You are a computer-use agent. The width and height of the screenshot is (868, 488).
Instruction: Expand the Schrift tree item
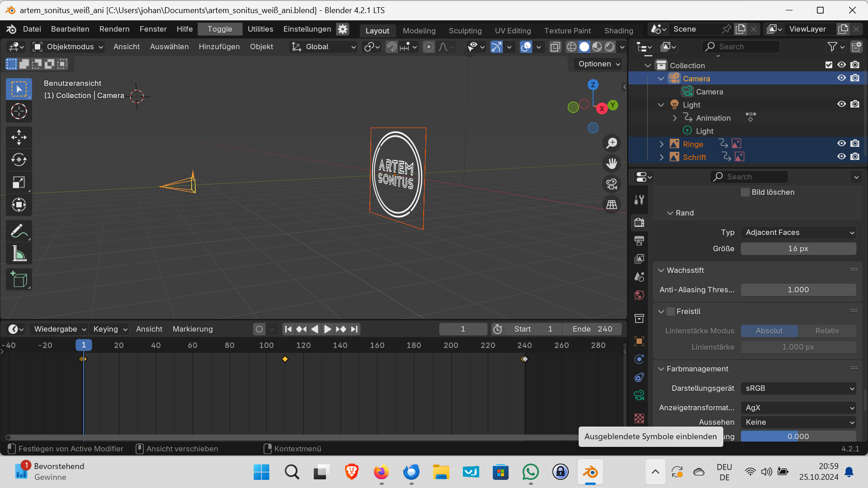[x=662, y=157]
